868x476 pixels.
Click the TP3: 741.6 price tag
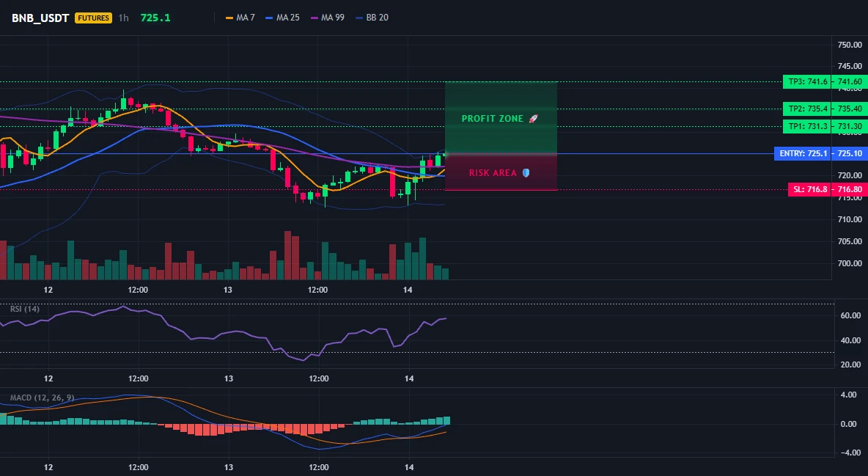click(808, 81)
